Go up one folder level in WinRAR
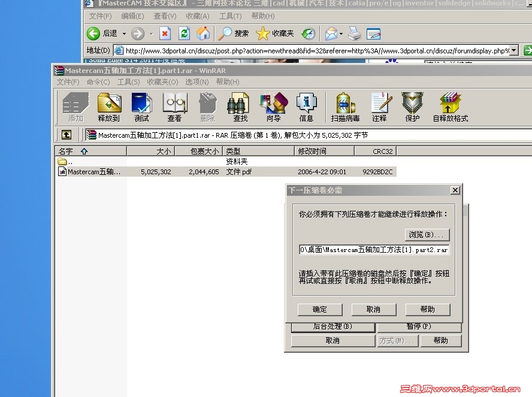Viewport: 532px width, 397px height. pyautogui.click(x=66, y=135)
